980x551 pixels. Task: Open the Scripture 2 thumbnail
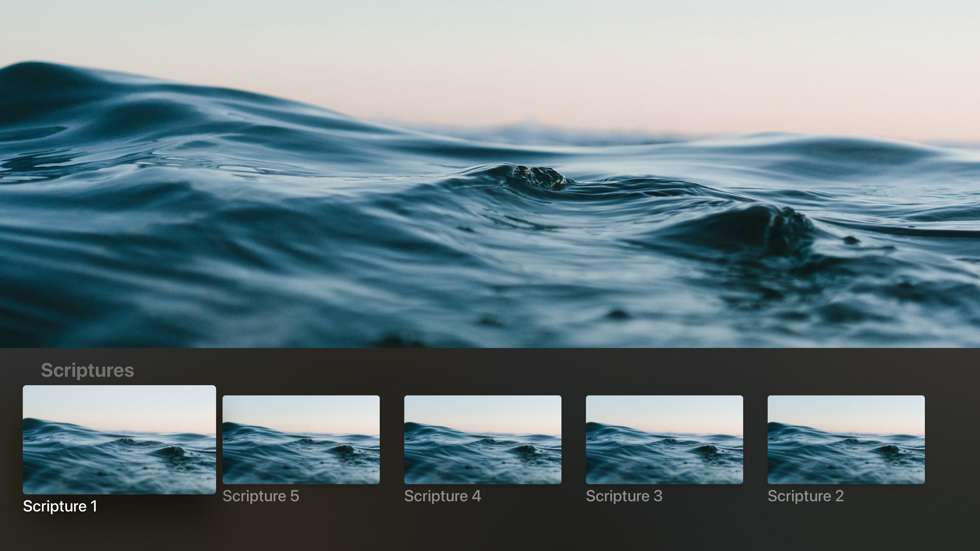pos(846,440)
